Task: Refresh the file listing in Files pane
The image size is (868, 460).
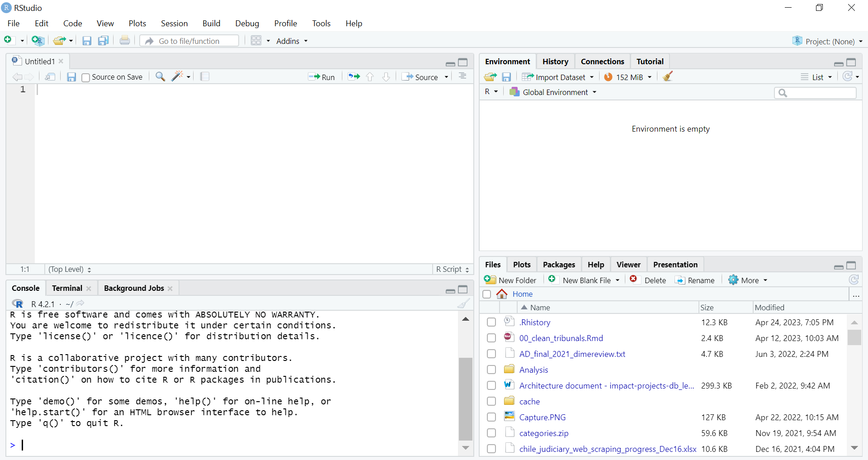Action: tap(854, 280)
